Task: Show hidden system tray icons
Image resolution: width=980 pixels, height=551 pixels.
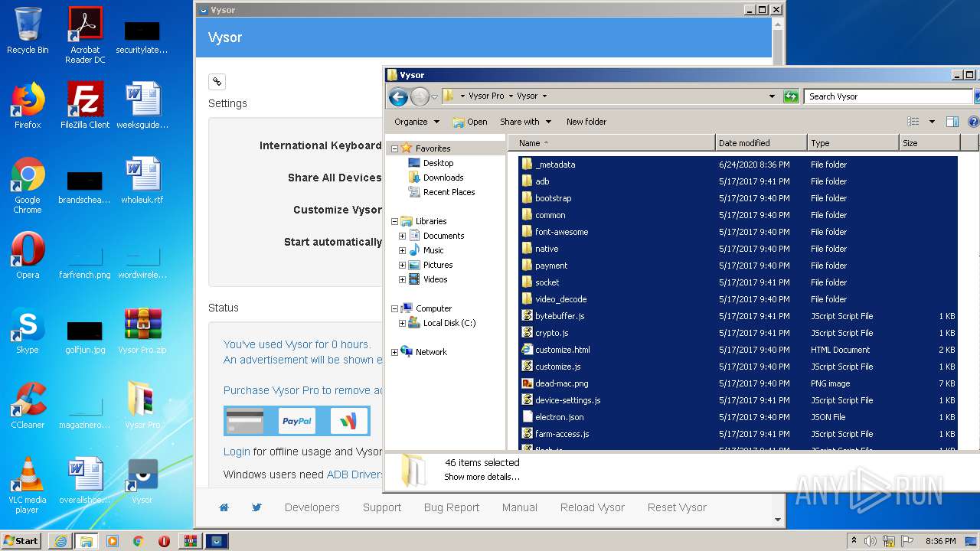Action: point(854,541)
